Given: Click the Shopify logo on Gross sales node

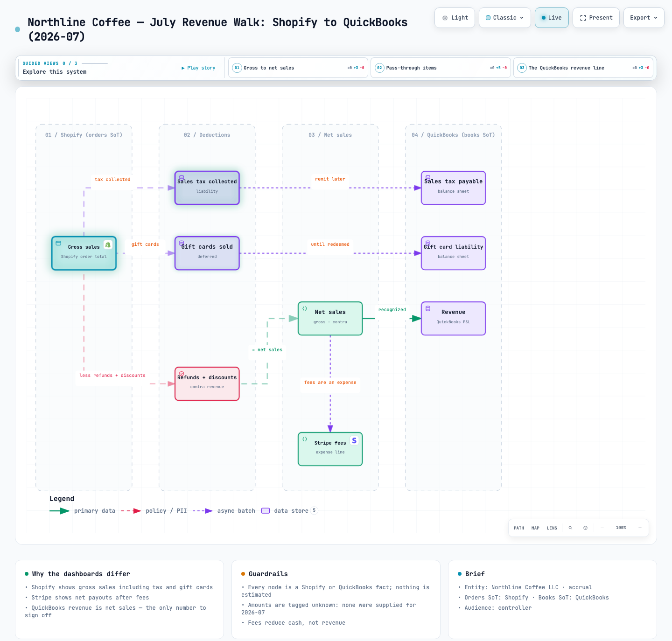Looking at the screenshot, I should [x=108, y=244].
